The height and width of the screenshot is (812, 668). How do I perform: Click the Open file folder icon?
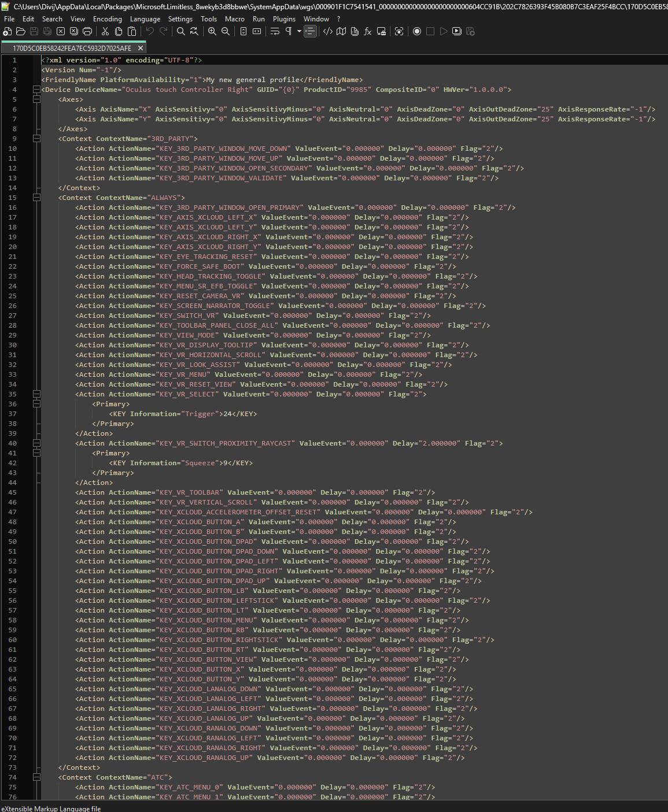(21, 31)
